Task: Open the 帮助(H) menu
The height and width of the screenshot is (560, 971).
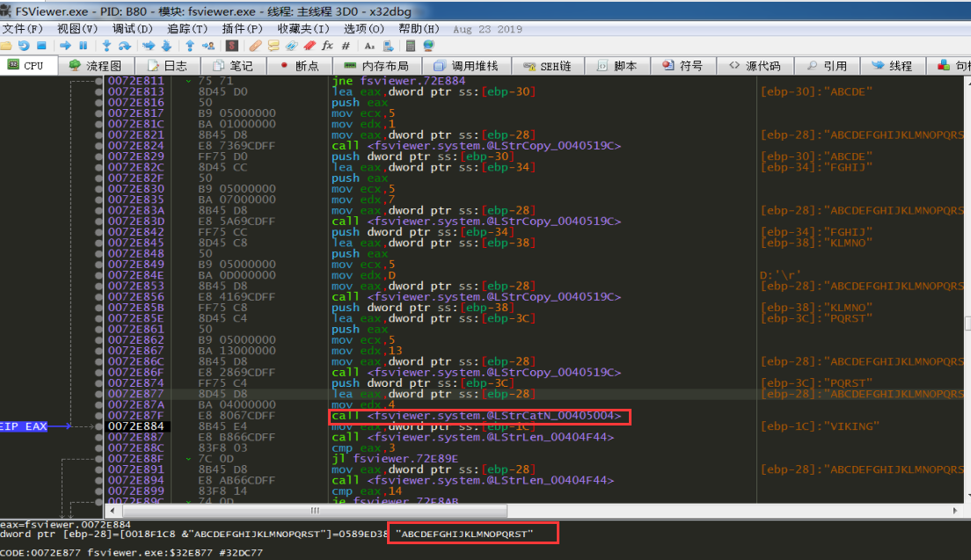Action: click(x=419, y=28)
